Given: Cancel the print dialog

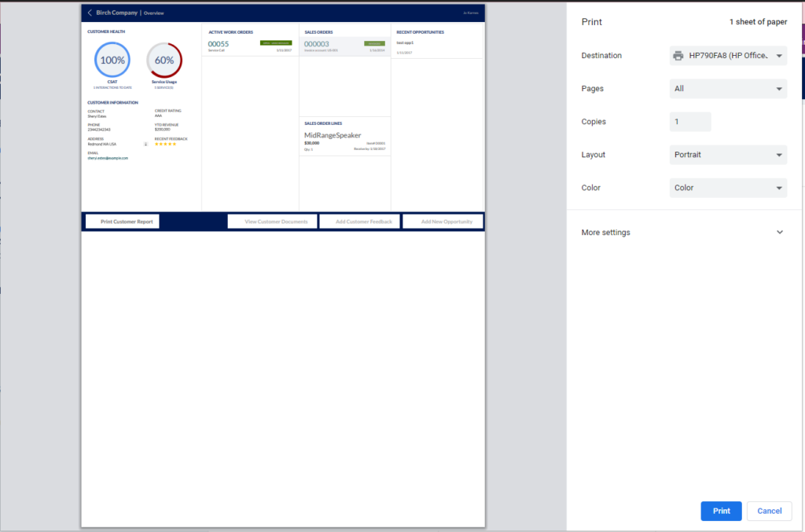Looking at the screenshot, I should coord(769,511).
